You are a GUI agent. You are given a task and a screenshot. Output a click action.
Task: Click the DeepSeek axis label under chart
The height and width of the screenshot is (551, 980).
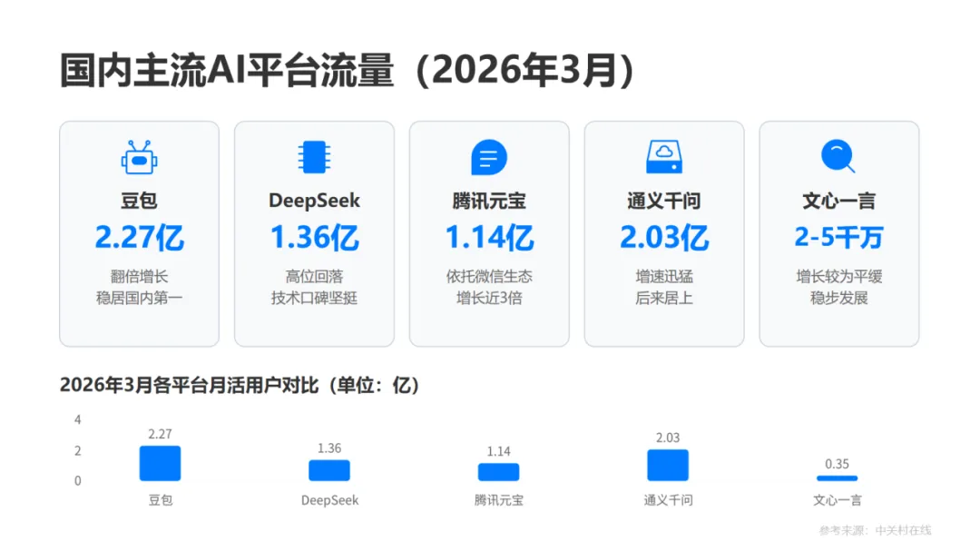[x=330, y=500]
